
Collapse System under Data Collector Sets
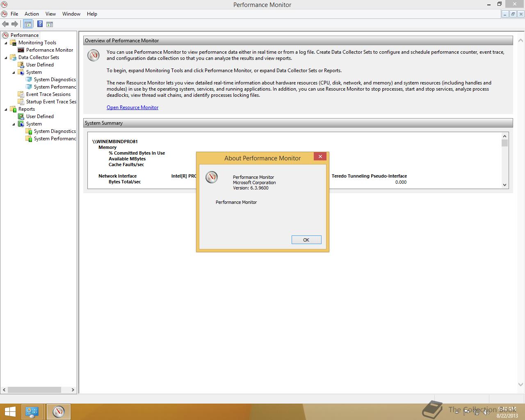tap(14, 72)
